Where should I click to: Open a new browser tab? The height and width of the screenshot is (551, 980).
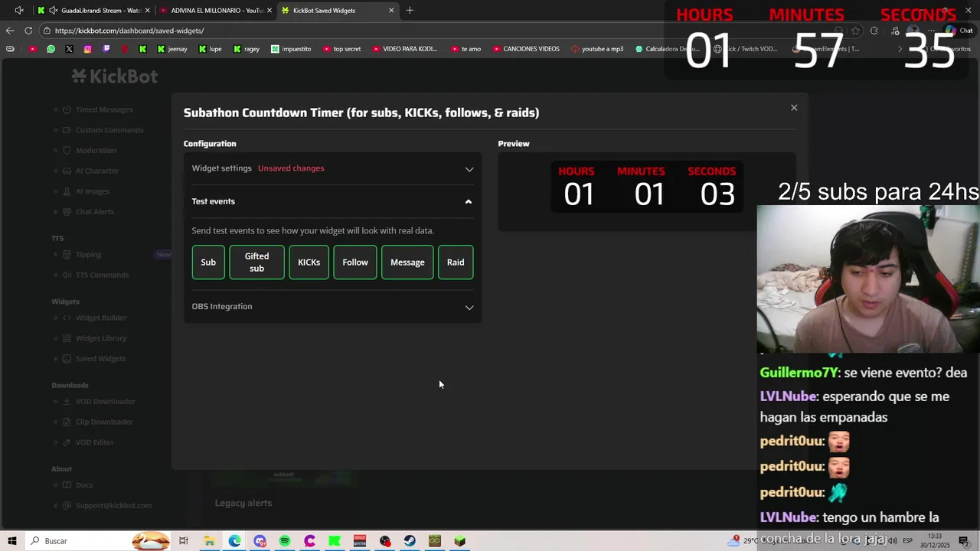point(410,11)
